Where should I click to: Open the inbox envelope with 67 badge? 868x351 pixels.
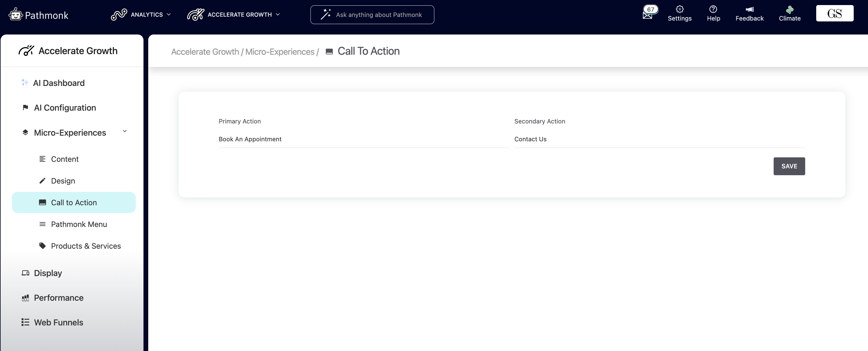pyautogui.click(x=647, y=15)
